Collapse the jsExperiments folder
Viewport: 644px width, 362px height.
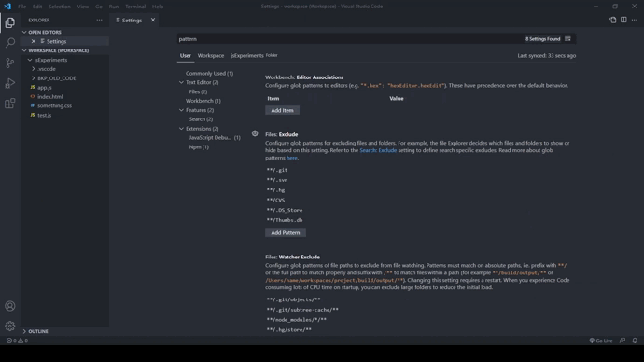(x=30, y=60)
